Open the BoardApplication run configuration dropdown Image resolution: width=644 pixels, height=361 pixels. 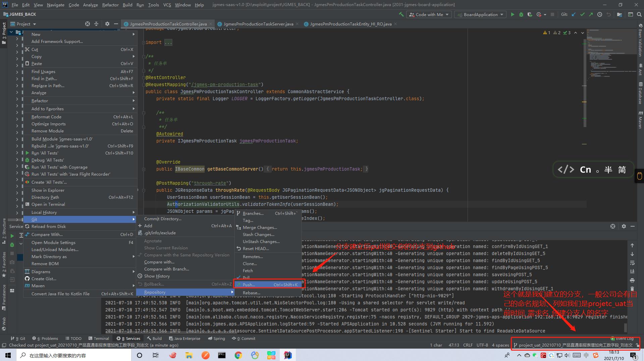click(481, 14)
